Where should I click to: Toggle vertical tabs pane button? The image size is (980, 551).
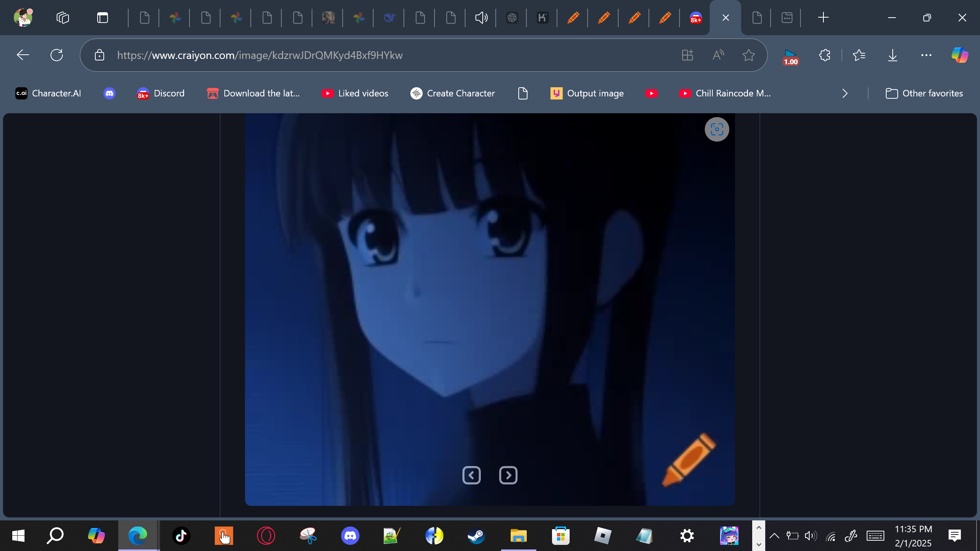102,18
